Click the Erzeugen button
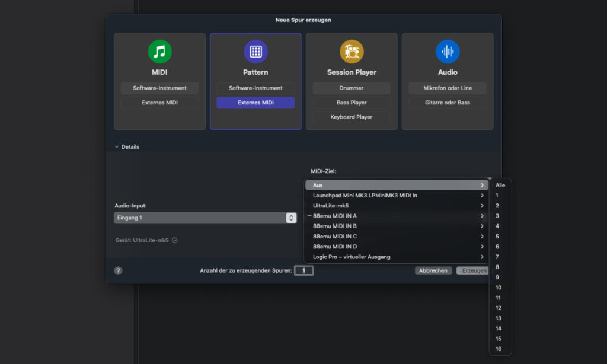 (472, 271)
